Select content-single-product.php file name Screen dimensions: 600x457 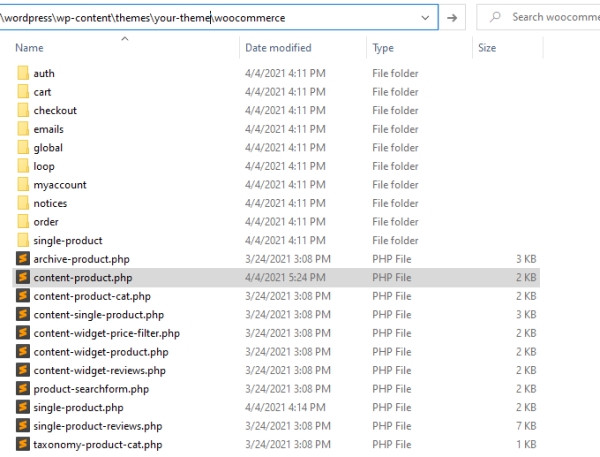point(98,315)
